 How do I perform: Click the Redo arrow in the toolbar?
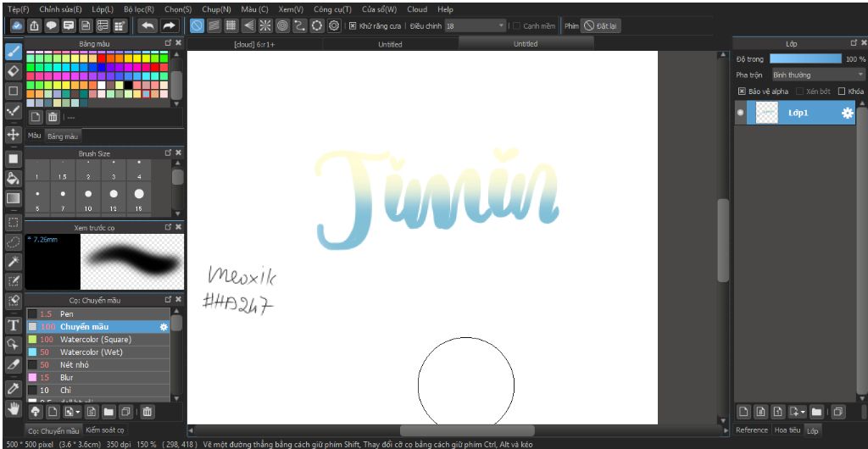169,25
